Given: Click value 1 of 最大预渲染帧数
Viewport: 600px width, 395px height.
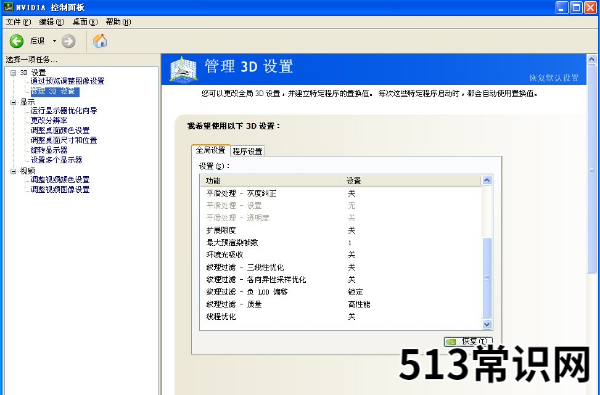Looking at the screenshot, I should (350, 243).
